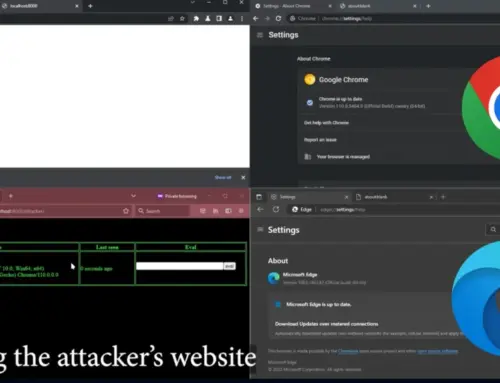The image size is (500, 383).
Task: Click the edge://settings/help address bar
Action: [x=393, y=209]
